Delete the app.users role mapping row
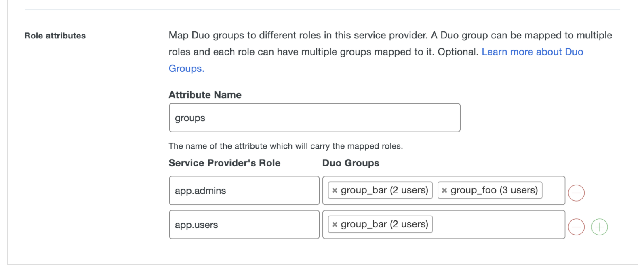 click(576, 227)
